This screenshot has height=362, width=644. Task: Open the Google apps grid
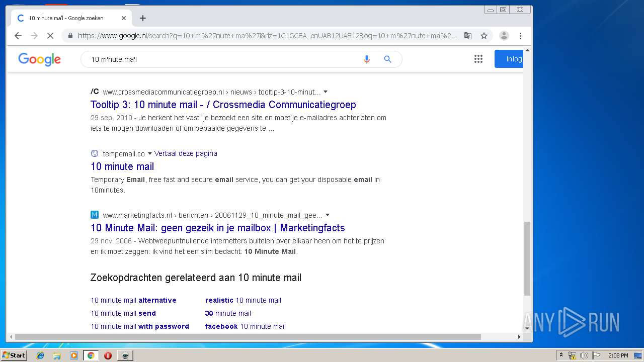pyautogui.click(x=478, y=59)
